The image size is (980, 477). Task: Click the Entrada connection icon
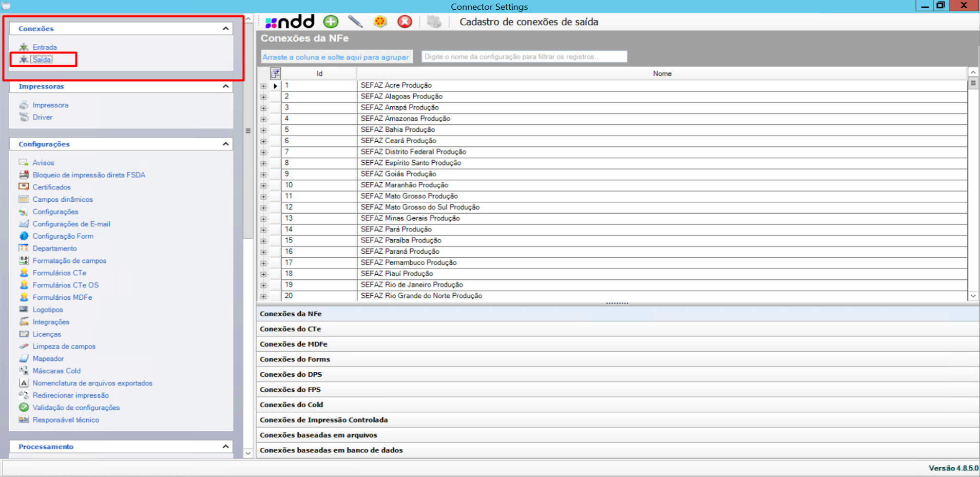click(24, 47)
